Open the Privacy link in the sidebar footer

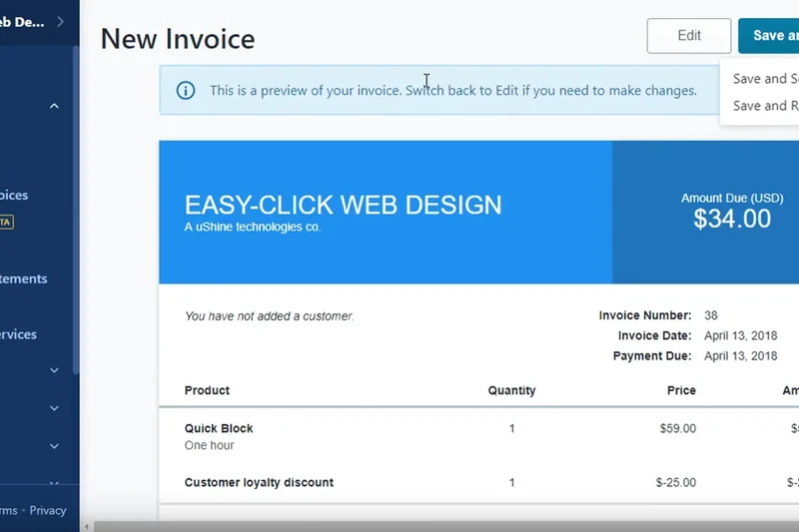(x=48, y=510)
